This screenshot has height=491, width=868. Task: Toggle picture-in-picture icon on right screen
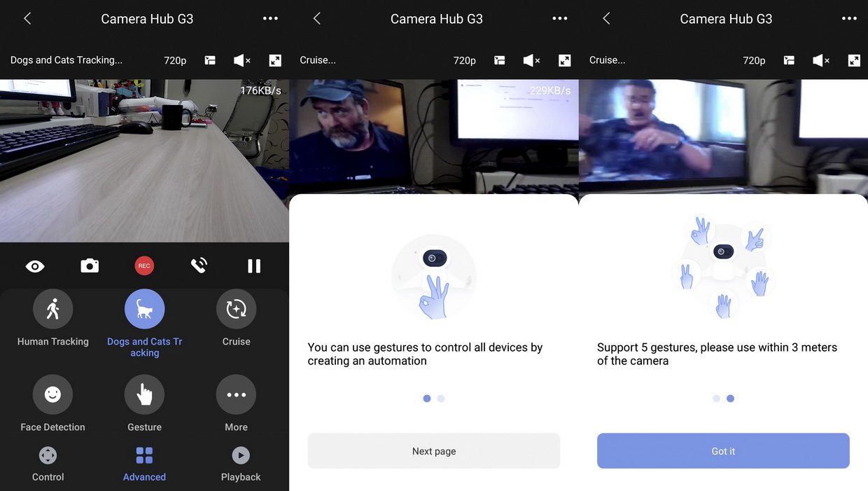tap(789, 60)
